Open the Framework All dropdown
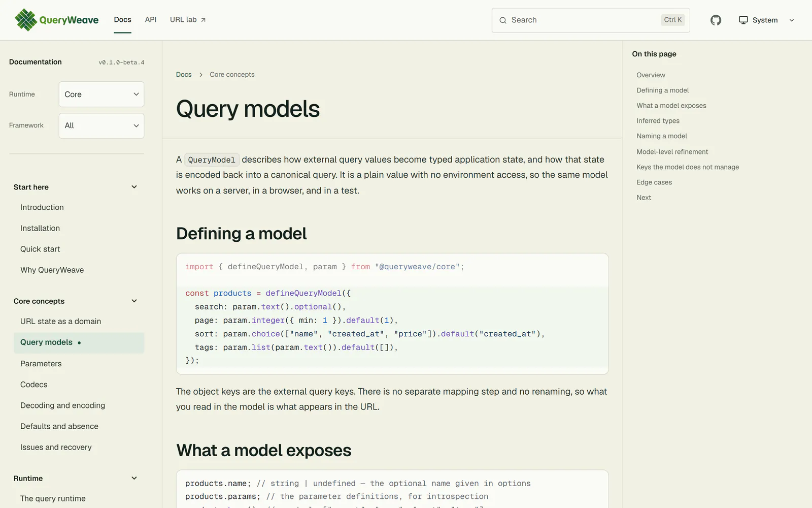The image size is (812, 508). tap(101, 125)
